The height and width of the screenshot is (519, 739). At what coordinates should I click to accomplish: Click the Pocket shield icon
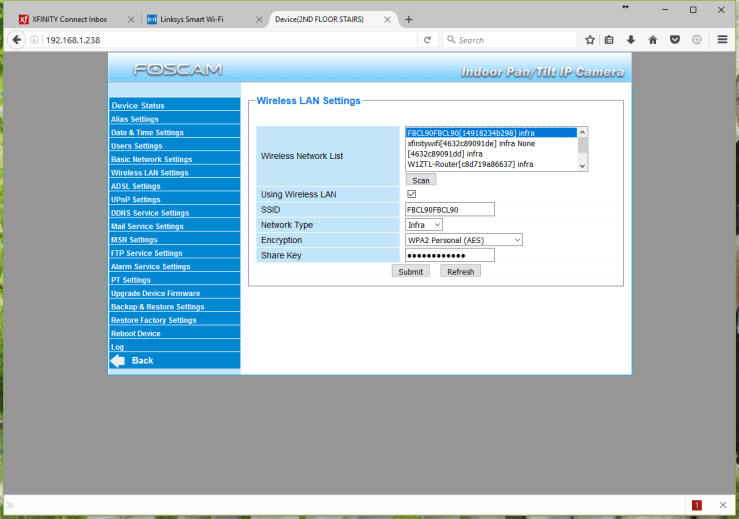[674, 40]
